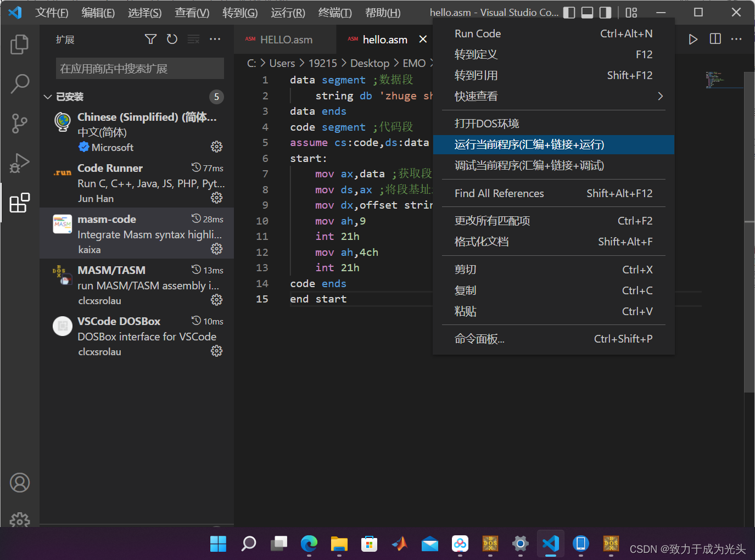Open extensions panel more actions menu
Image resolution: width=755 pixels, height=560 pixels.
pos(215,39)
